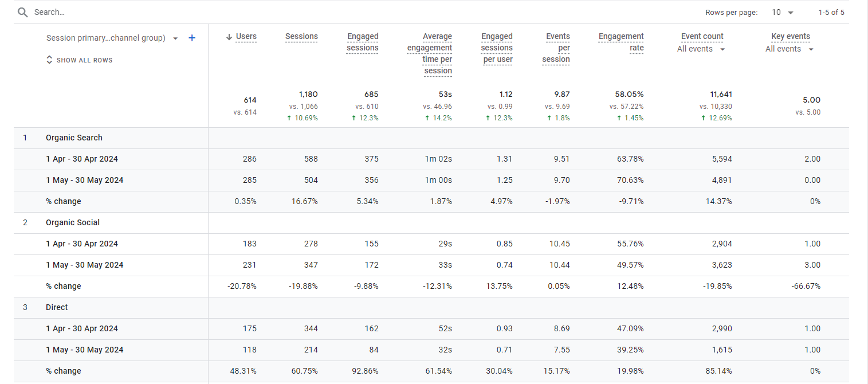
Task: Sort by Engaged sessions column header
Action: (x=363, y=42)
